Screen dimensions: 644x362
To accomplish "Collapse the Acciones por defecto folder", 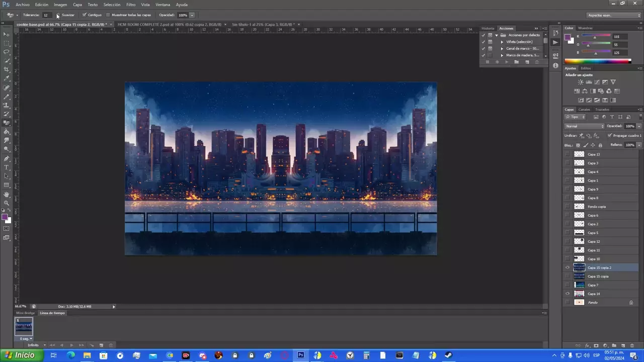I will [x=496, y=35].
